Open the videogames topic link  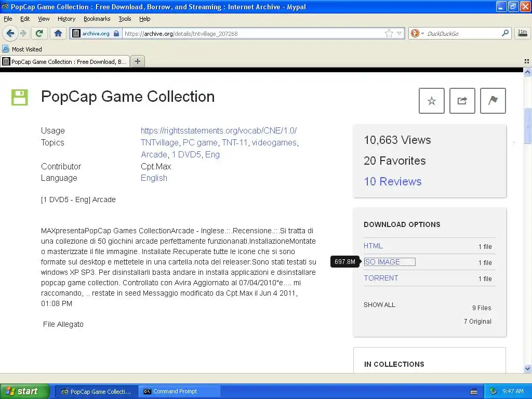point(274,142)
